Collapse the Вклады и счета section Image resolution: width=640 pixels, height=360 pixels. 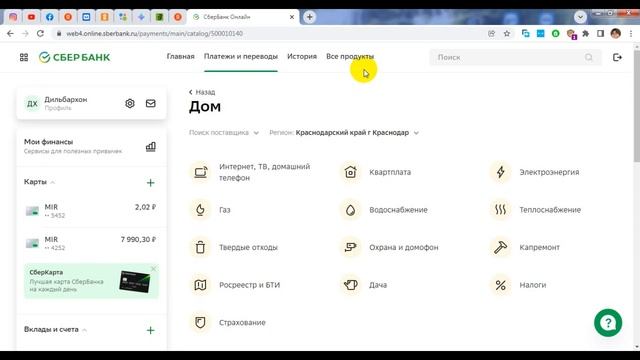point(55,329)
